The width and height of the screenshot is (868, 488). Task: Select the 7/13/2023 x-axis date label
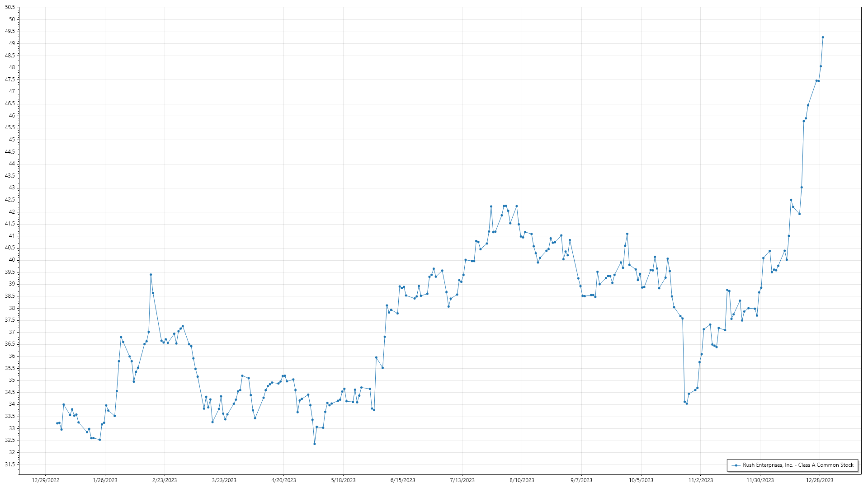(x=462, y=480)
